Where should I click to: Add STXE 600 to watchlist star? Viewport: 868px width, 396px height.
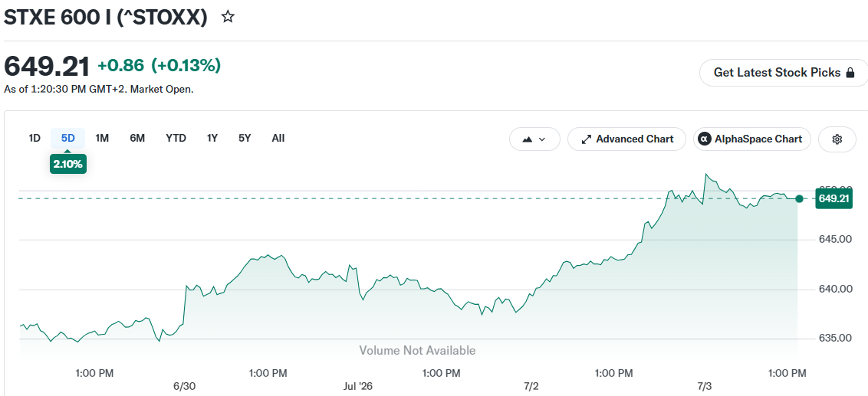click(228, 17)
